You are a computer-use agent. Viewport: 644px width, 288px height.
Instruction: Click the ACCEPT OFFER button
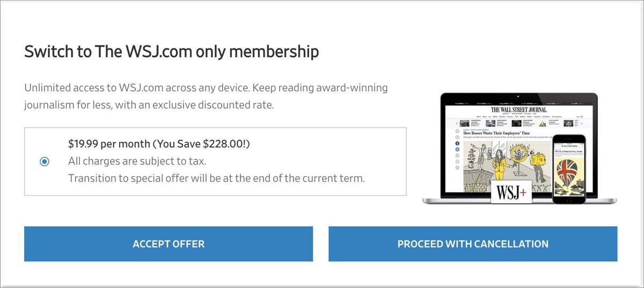[169, 244]
